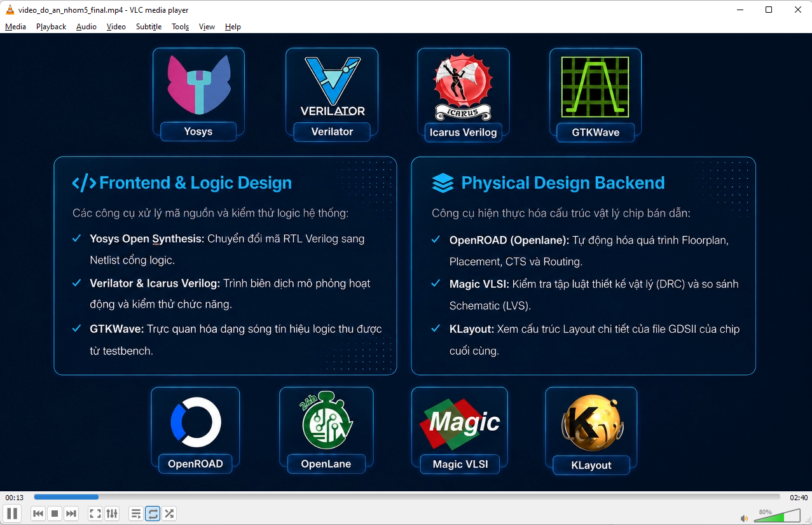Click the Physical Design Backend heading
This screenshot has height=525, width=812.
[x=563, y=183]
